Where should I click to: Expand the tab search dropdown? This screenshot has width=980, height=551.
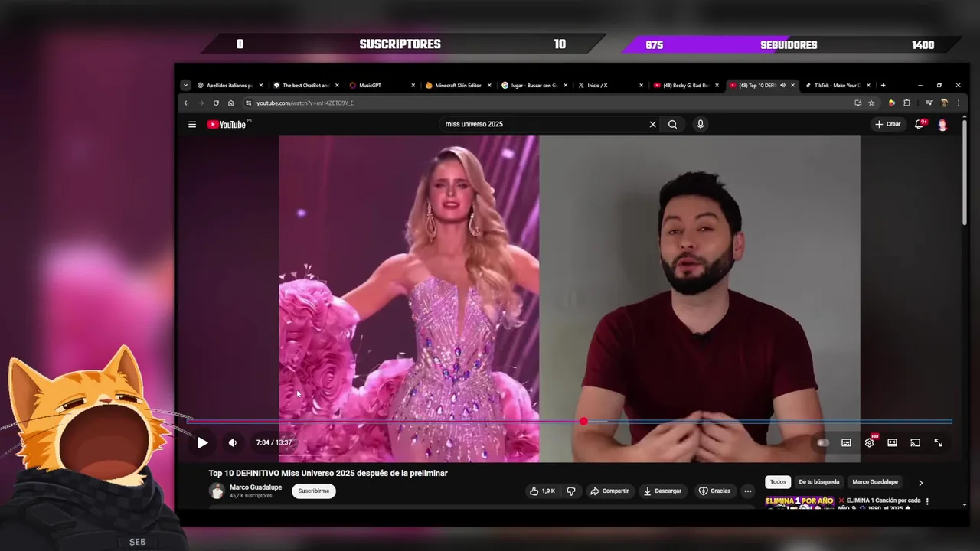(185, 85)
